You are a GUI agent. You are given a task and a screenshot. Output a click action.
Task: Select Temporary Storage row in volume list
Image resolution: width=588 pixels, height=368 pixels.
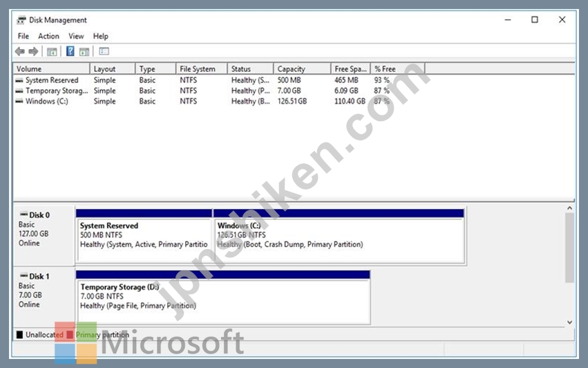pos(57,91)
